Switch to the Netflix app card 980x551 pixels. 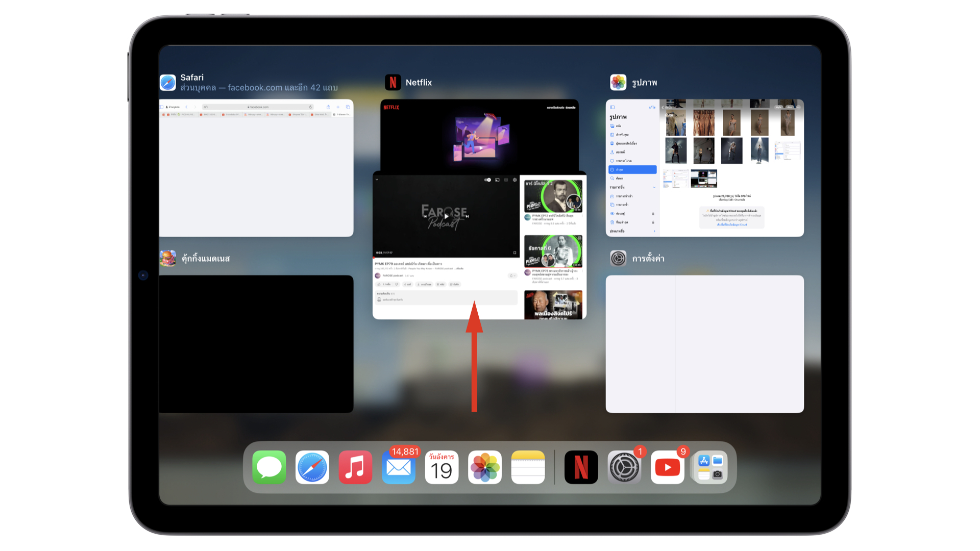click(x=479, y=135)
